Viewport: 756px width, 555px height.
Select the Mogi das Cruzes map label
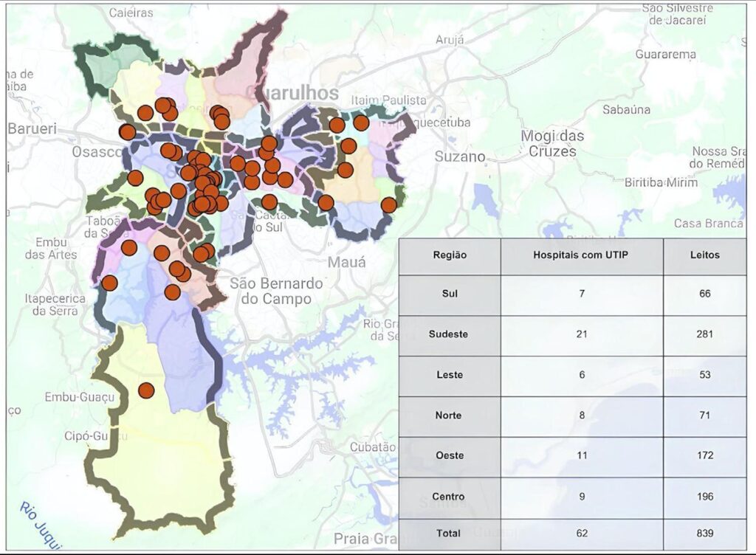point(552,143)
